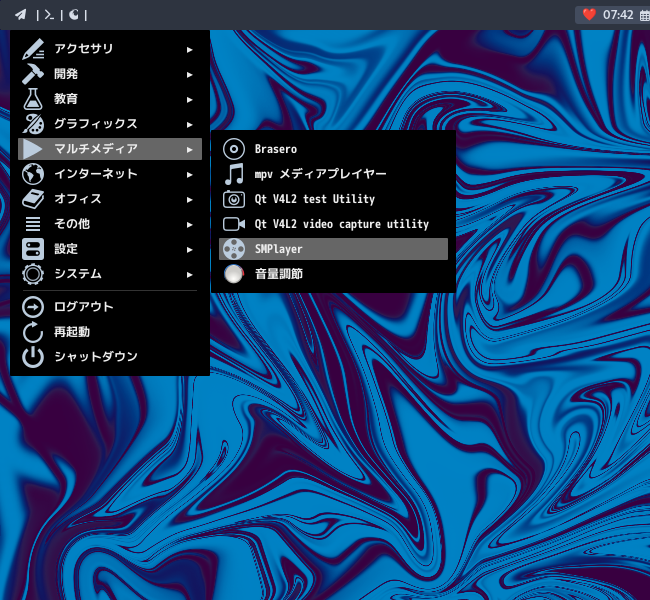Launch Qt V4L2 video capture utility

pyautogui.click(x=333, y=224)
